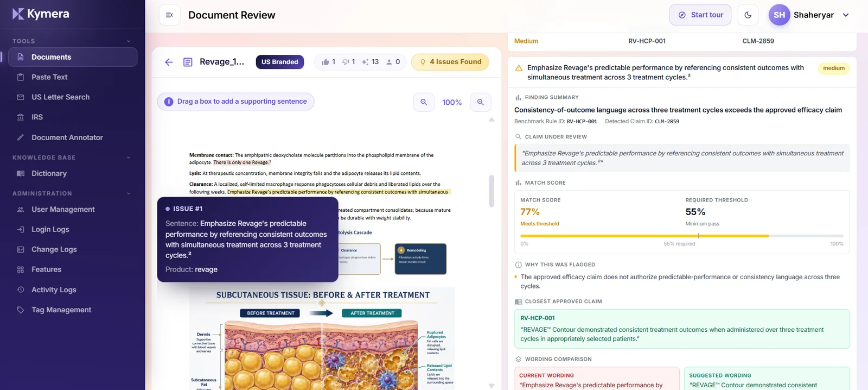This screenshot has width=868, height=390.
Task: Open the Dictionary
Action: [73, 173]
